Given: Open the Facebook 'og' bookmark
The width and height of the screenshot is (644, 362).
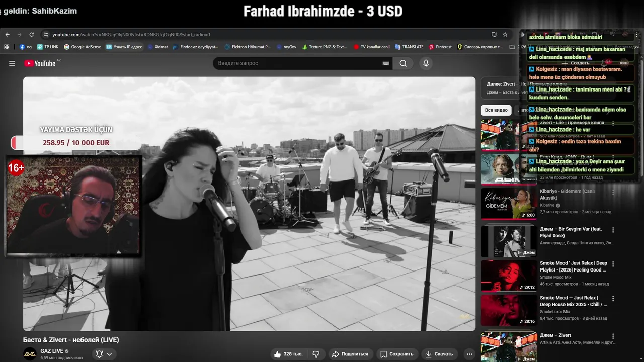Looking at the screenshot, I should (x=26, y=47).
